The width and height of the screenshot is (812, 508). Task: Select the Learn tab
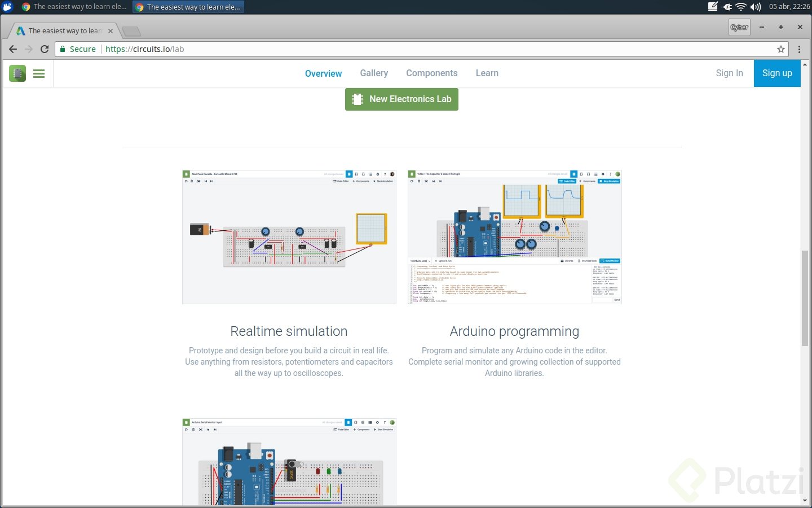click(x=487, y=73)
